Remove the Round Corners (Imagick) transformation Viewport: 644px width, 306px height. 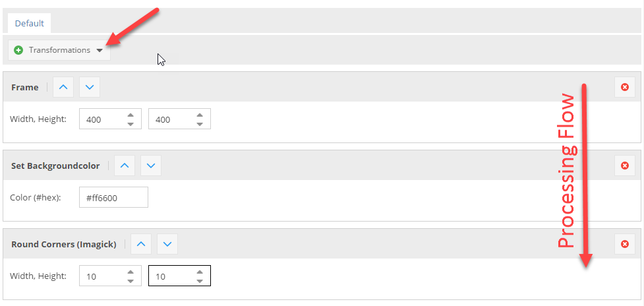tap(625, 244)
